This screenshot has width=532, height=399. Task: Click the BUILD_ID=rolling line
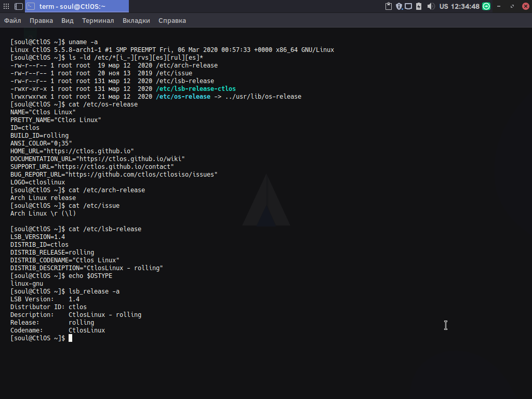pyautogui.click(x=39, y=136)
